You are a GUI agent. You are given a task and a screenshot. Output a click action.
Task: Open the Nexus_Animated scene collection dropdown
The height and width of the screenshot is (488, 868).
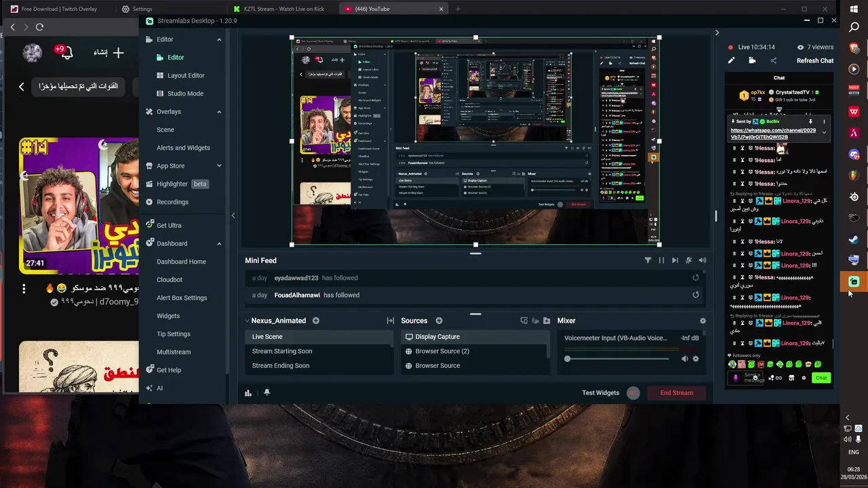pyautogui.click(x=275, y=321)
